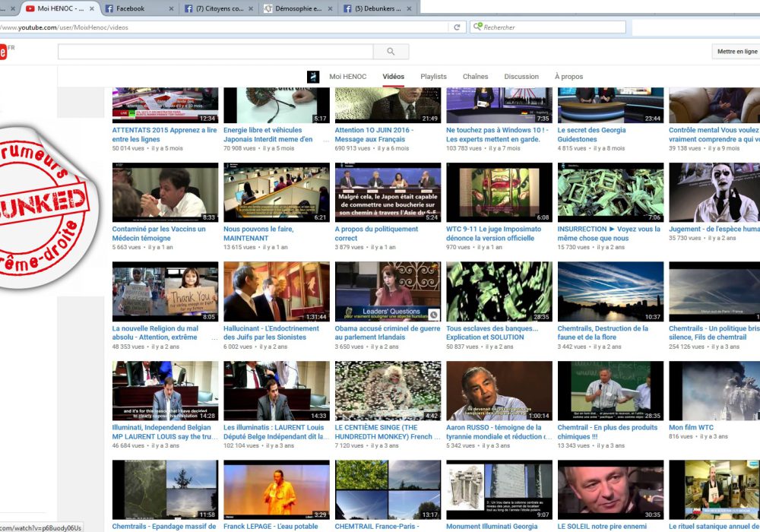The width and height of the screenshot is (760, 532).
Task: Close the Démosophie tab
Action: coord(330,8)
